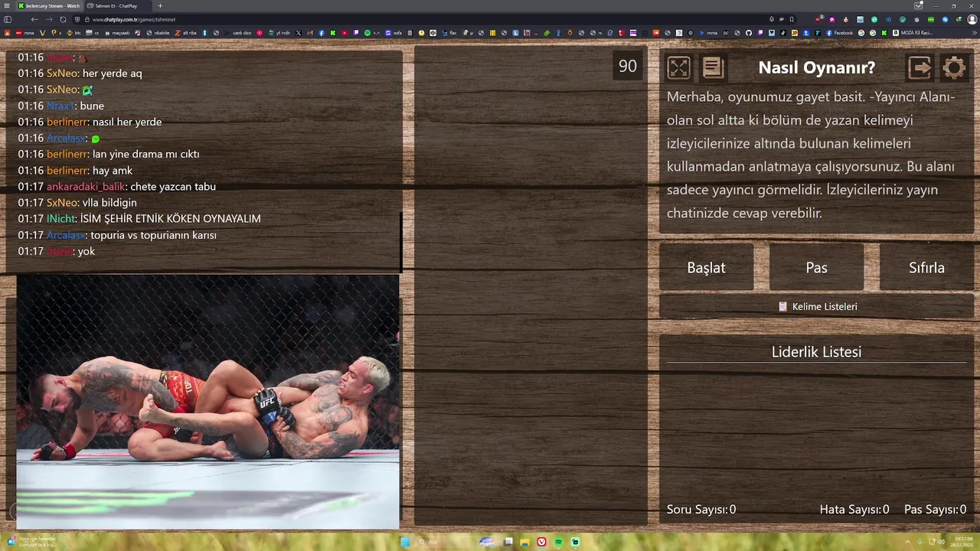The image size is (980, 551).
Task: Open the Spotify bookmark icon
Action: 367,33
